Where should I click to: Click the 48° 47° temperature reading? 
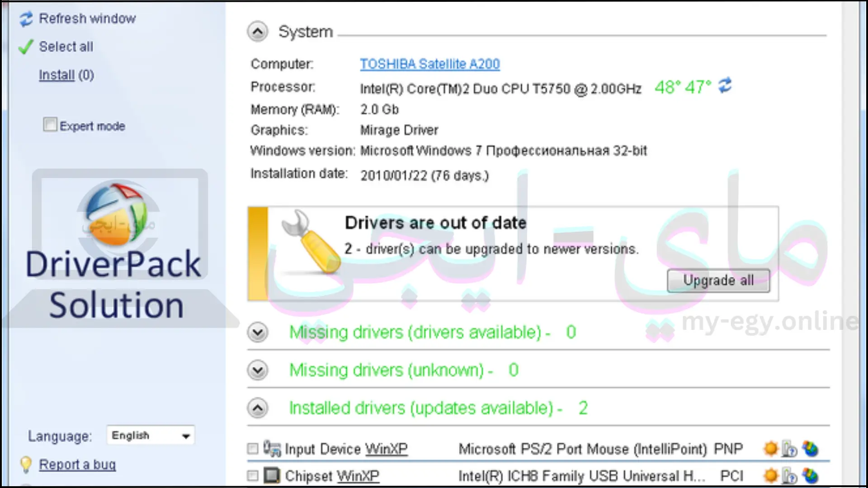(683, 87)
